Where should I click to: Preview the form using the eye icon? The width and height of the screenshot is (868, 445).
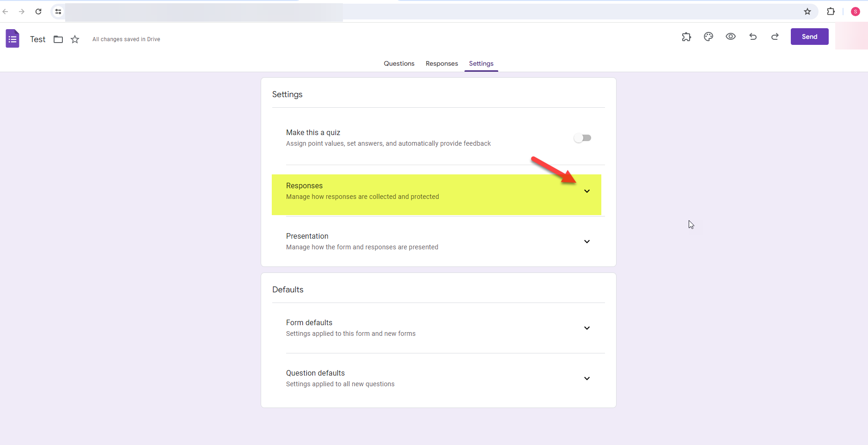pyautogui.click(x=730, y=37)
